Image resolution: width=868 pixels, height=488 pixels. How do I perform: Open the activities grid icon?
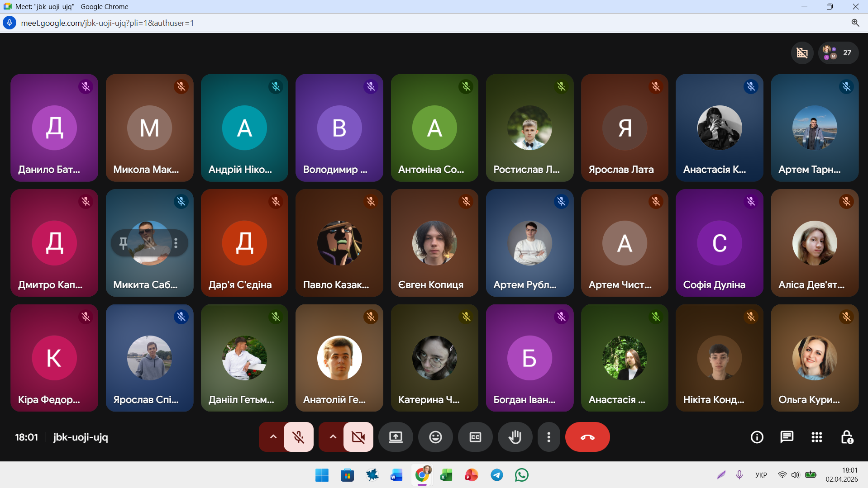[x=816, y=437]
